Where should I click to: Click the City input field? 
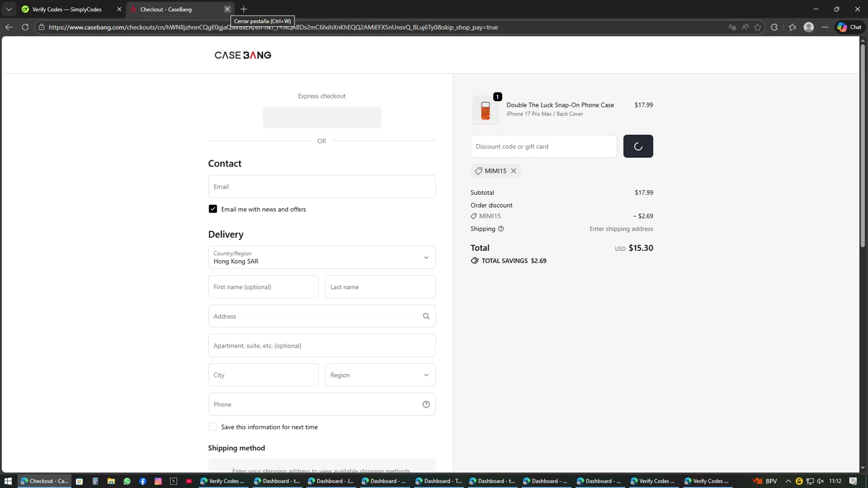[263, 375]
